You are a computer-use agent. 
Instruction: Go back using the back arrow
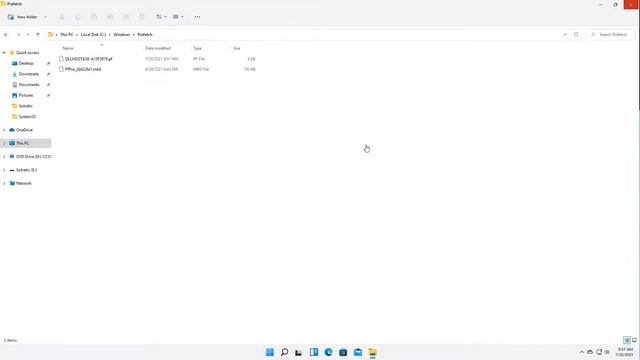click(x=6, y=35)
